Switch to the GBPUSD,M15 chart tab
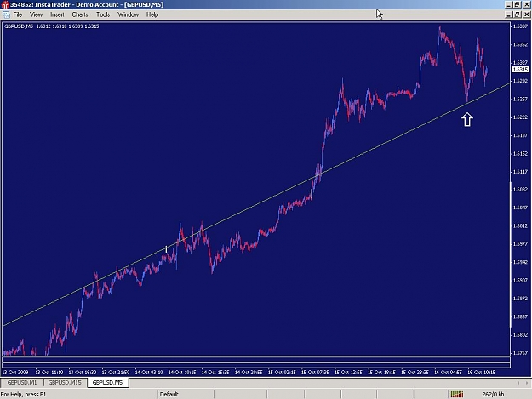This screenshot has width=532, height=399. (65, 382)
